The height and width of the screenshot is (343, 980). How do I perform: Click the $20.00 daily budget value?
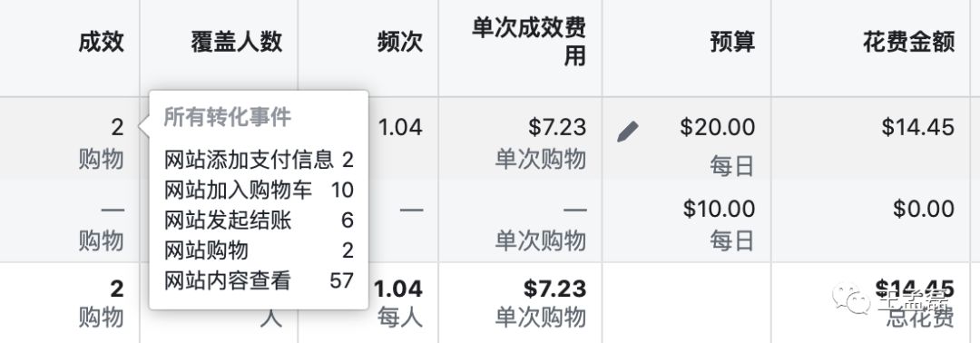pos(718,127)
